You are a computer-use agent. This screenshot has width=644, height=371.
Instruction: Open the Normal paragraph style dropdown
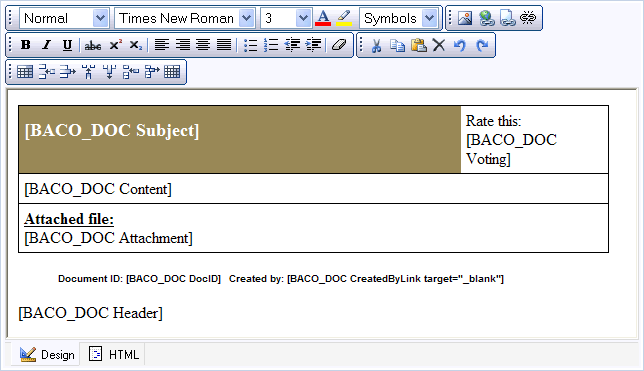pos(64,18)
